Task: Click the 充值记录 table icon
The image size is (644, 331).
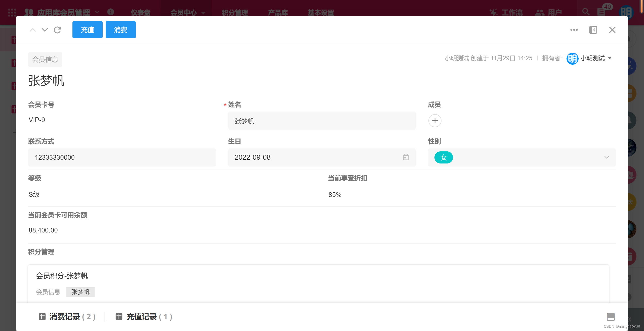Action: coord(119,317)
